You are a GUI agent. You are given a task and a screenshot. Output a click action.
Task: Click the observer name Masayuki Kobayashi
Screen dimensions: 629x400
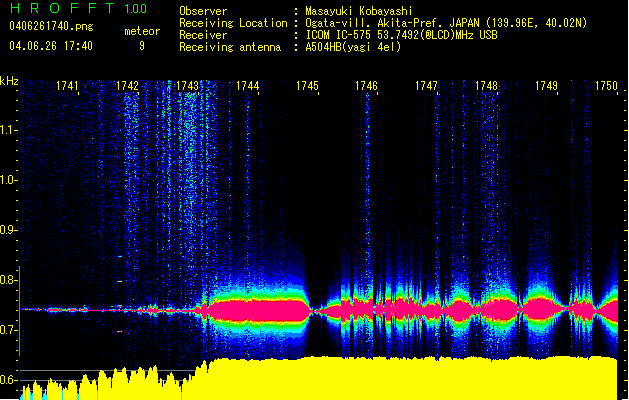coord(359,11)
